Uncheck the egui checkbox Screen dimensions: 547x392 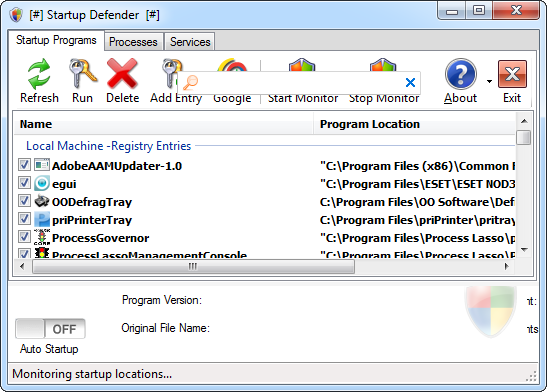pyautogui.click(x=24, y=183)
